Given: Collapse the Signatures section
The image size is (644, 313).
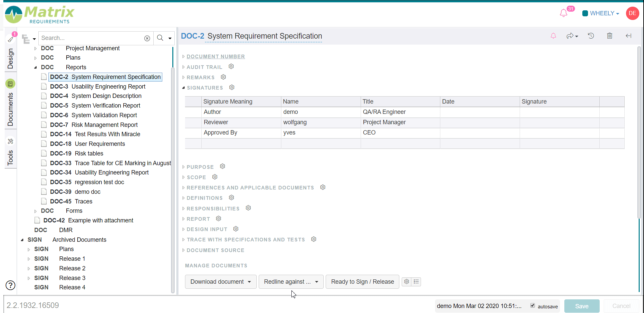Looking at the screenshot, I should pos(204,88).
